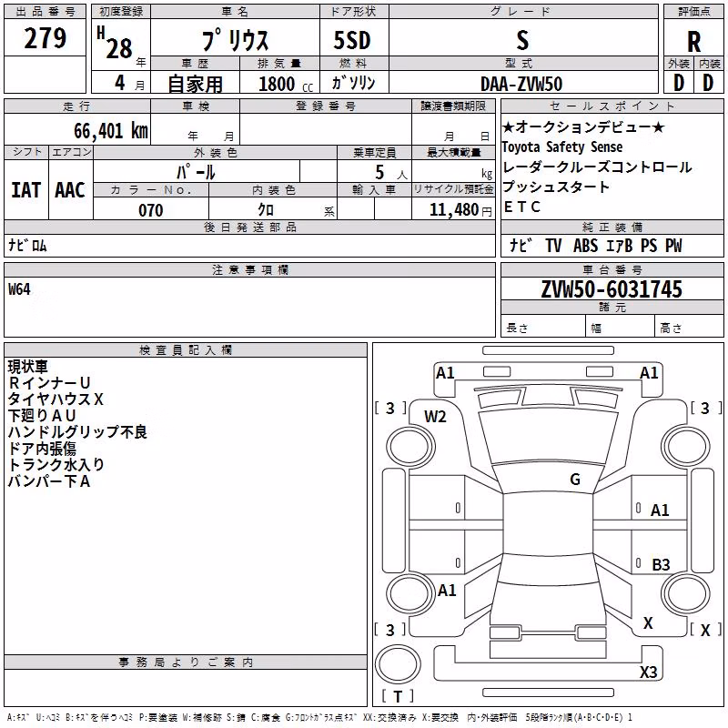This screenshot has height=728, width=728.
Task: Select the 事務局よりご案内 header
Action: [186, 662]
